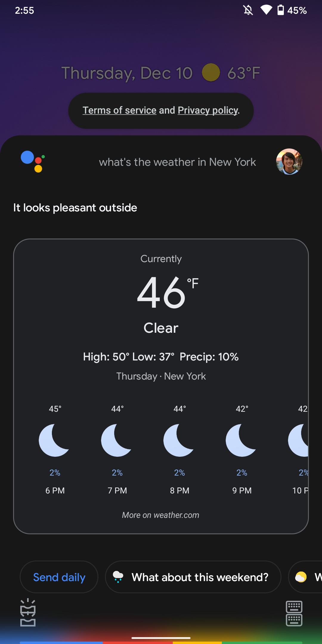Select the moon icon for 6 PM
Image resolution: width=322 pixels, height=644 pixels.
[x=54, y=440]
